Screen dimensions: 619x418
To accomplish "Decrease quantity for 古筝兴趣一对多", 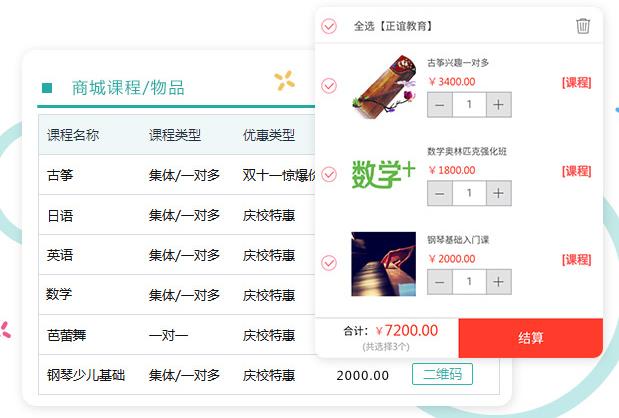I will [440, 104].
